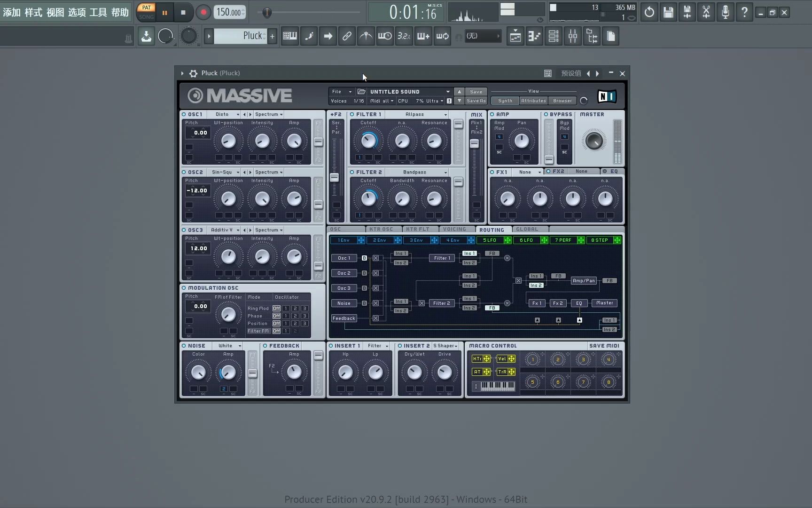Open the Pluck plugin gear settings icon
This screenshot has height=508, width=812.
193,73
